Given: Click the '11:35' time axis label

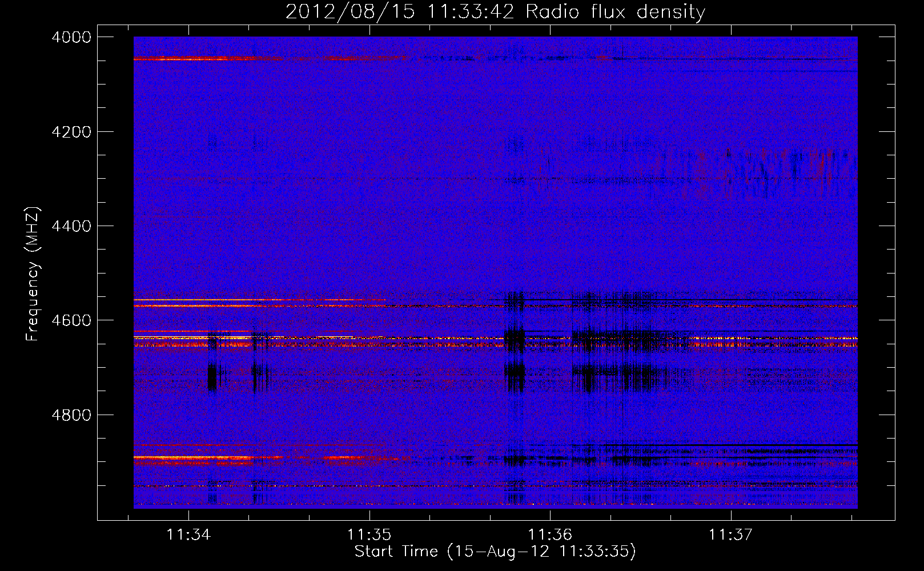Looking at the screenshot, I should 369,535.
